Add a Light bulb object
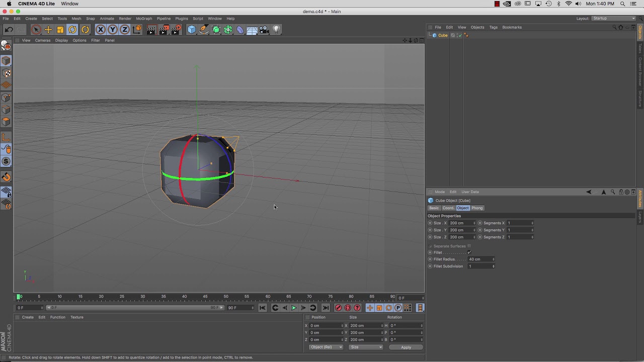644x362 pixels. 276,30
